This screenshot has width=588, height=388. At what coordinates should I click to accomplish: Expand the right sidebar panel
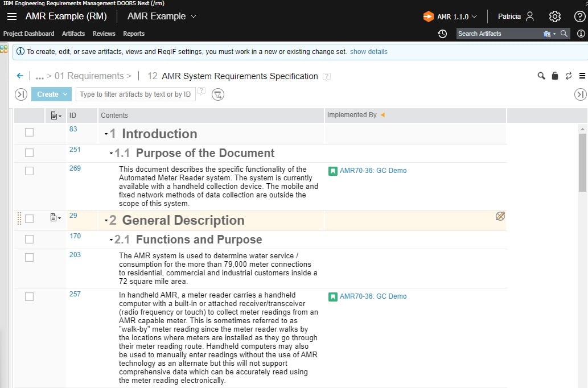click(x=580, y=94)
